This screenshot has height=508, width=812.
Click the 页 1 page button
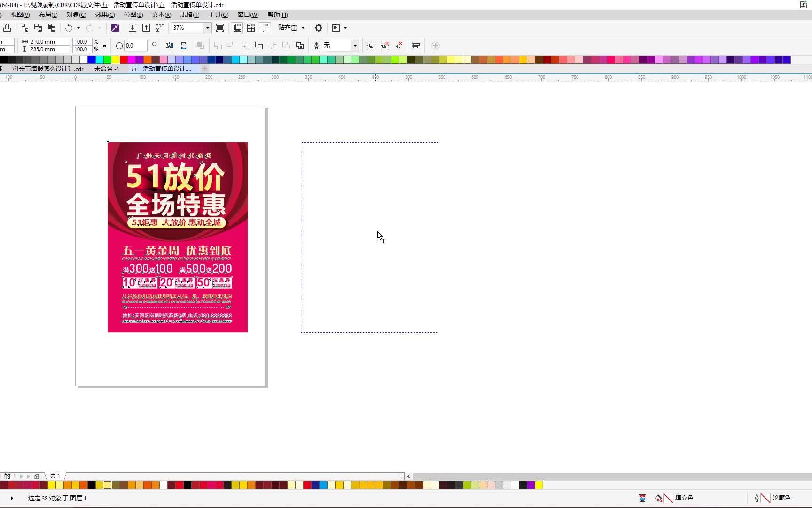coord(55,476)
